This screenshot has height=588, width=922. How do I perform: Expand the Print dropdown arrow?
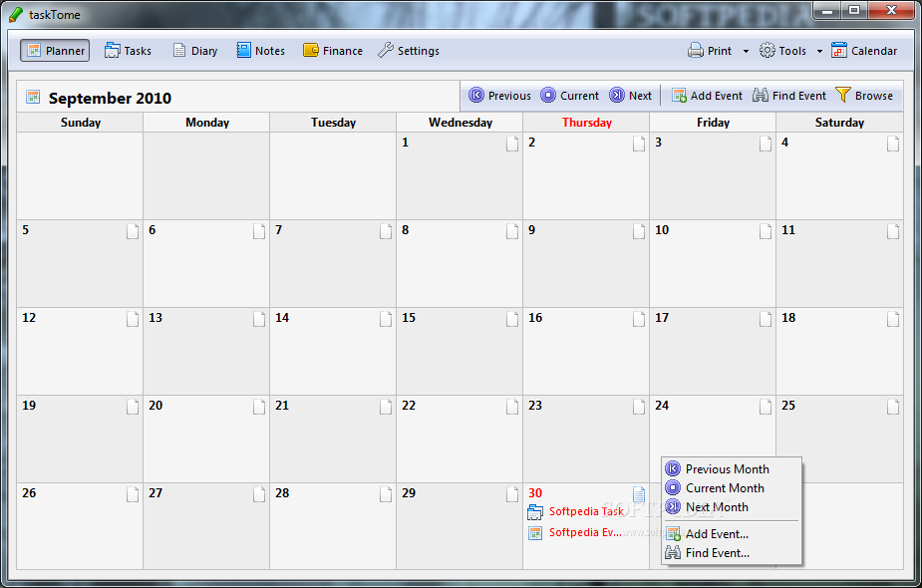746,51
